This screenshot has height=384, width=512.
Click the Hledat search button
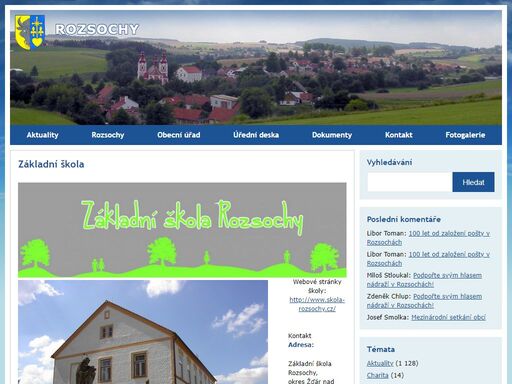473,182
